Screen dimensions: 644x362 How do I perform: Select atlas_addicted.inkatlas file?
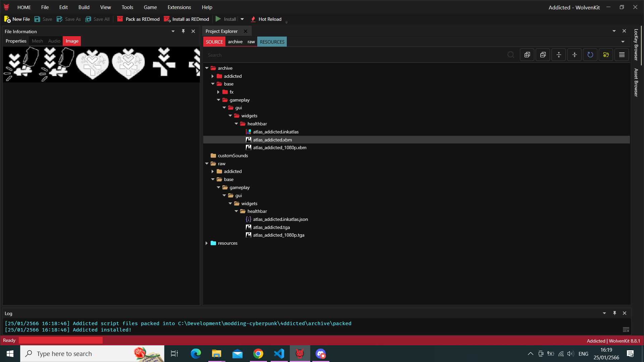pyautogui.click(x=276, y=132)
